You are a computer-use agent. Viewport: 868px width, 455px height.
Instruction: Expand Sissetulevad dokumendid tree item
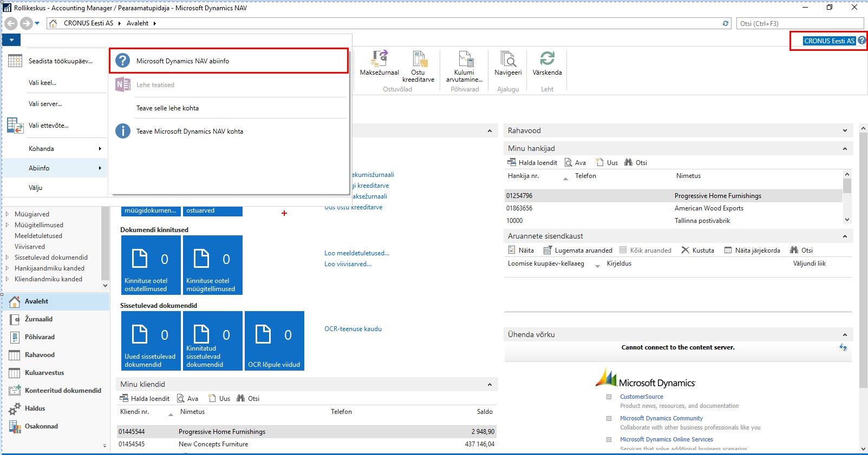point(7,258)
